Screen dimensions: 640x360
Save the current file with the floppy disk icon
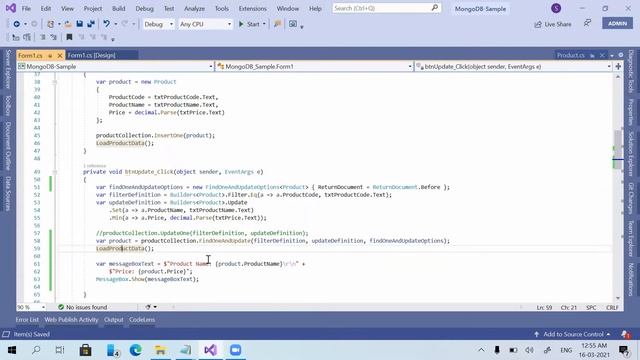click(80, 24)
